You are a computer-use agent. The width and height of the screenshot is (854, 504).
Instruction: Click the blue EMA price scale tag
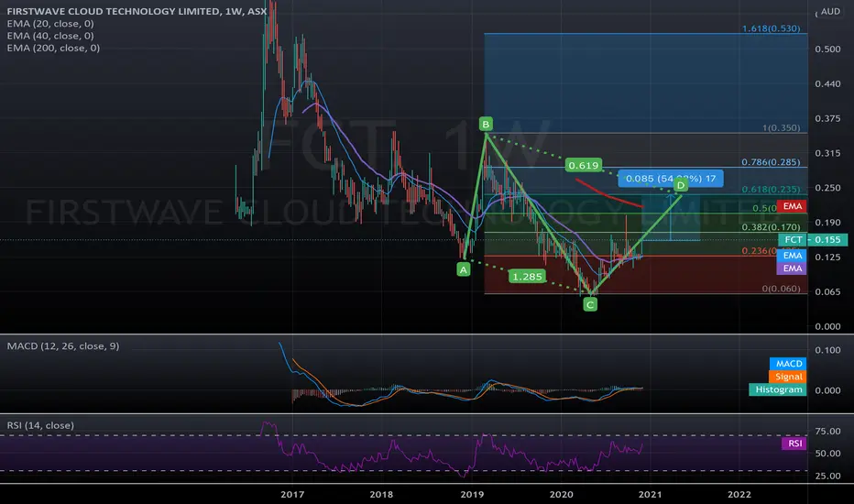[x=792, y=256]
